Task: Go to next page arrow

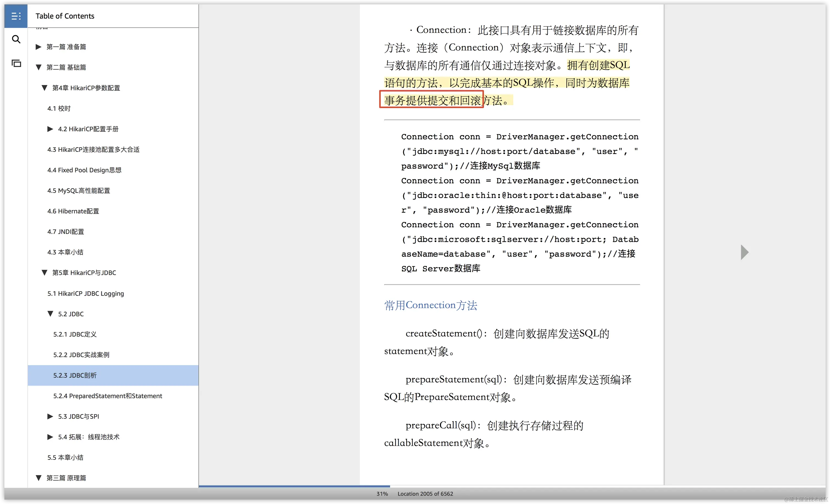Action: pyautogui.click(x=744, y=252)
